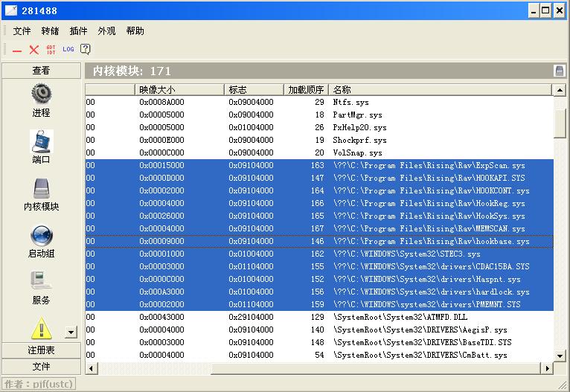Select the HookReg.sys module row

[319, 203]
